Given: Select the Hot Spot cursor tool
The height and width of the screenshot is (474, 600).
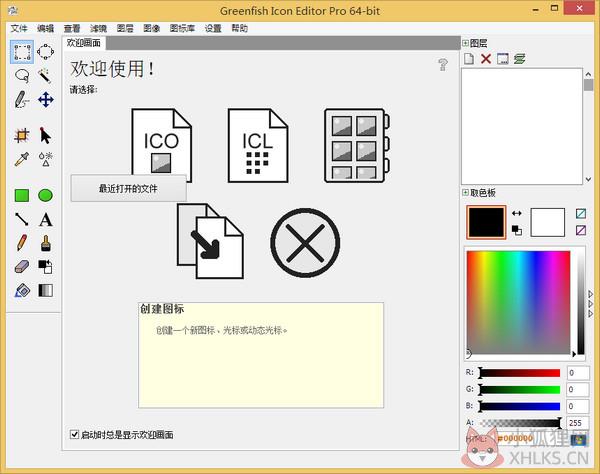Looking at the screenshot, I should click(46, 135).
